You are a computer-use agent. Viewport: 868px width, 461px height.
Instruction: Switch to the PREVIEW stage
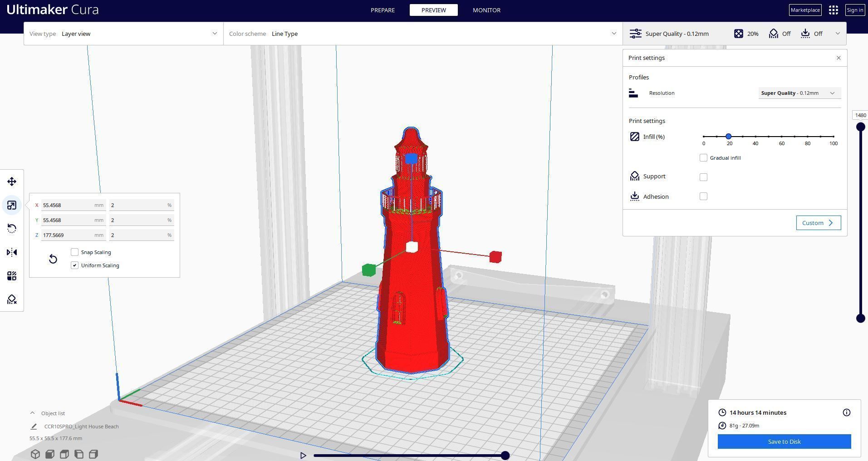click(434, 10)
